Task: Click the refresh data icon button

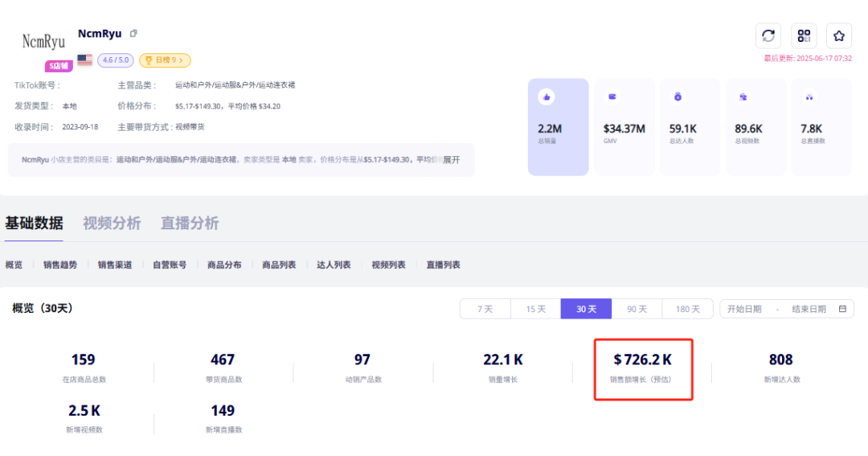Action: (768, 35)
